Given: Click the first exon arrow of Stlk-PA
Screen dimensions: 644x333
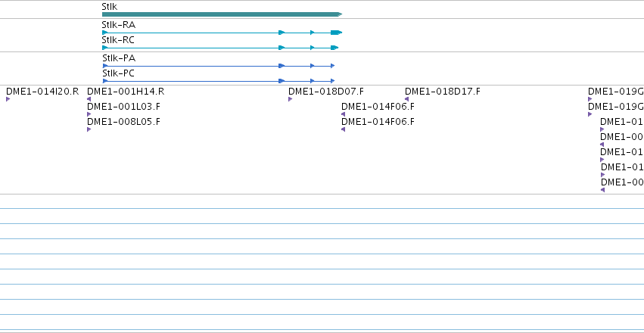Looking at the screenshot, I should tap(105, 66).
